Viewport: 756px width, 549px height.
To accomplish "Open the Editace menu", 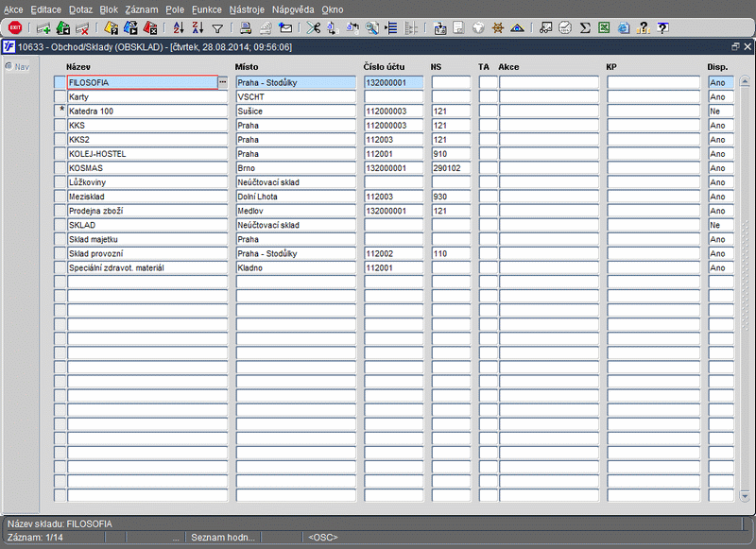I will pos(45,9).
